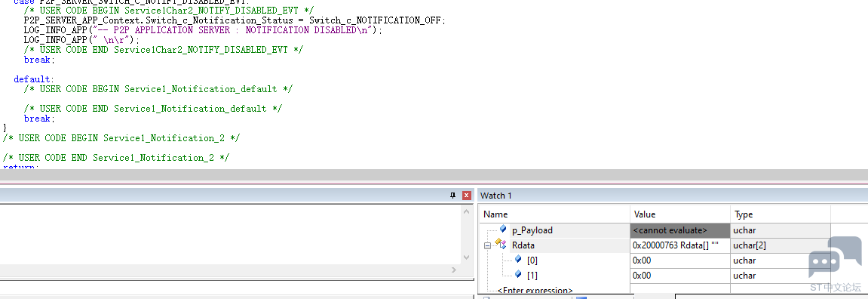Select the Rdata watch entry
The width and height of the screenshot is (868, 299).
pos(523,245)
